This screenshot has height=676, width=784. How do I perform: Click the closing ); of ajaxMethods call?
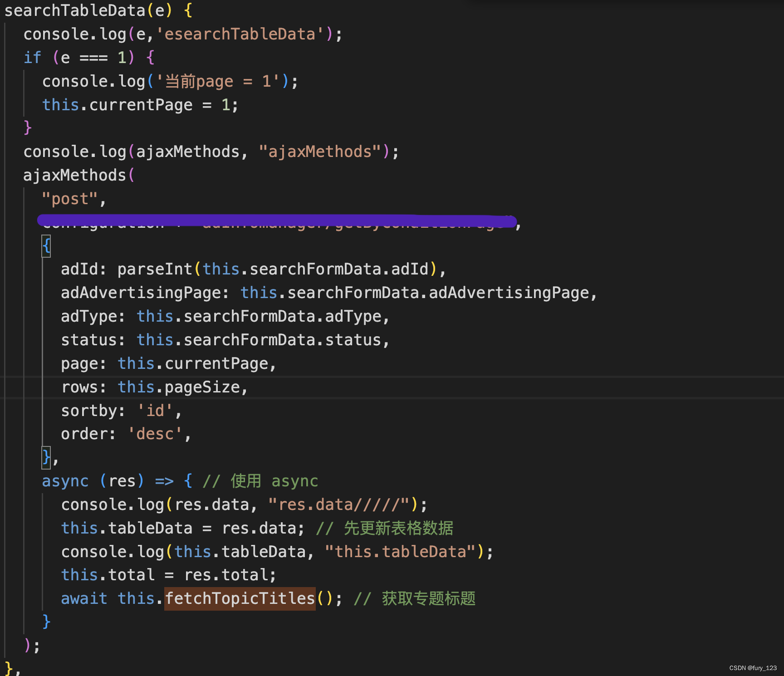[x=32, y=646]
